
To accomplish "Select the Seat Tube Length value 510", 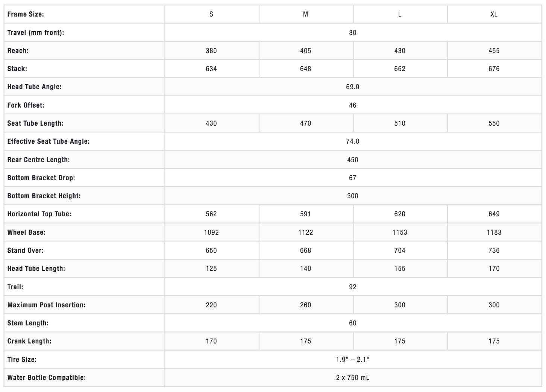I will click(x=400, y=123).
